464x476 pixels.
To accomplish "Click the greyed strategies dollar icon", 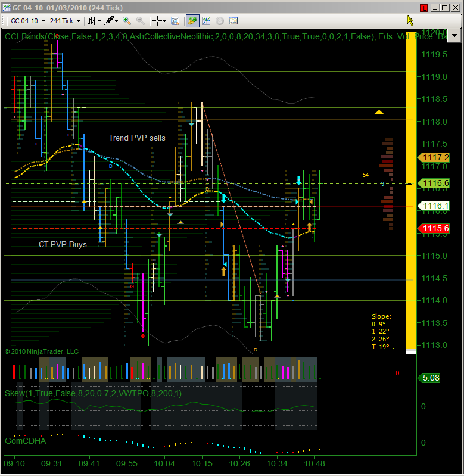I will coord(220,21).
